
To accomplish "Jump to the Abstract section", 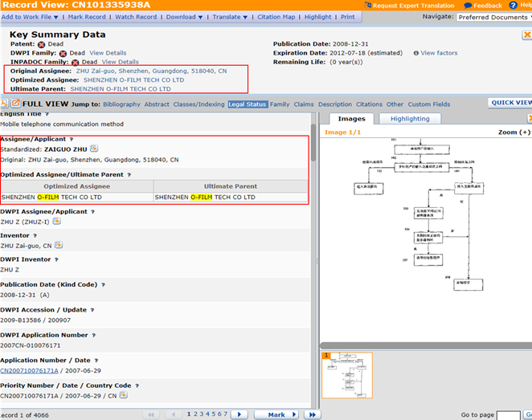I will point(157,104).
